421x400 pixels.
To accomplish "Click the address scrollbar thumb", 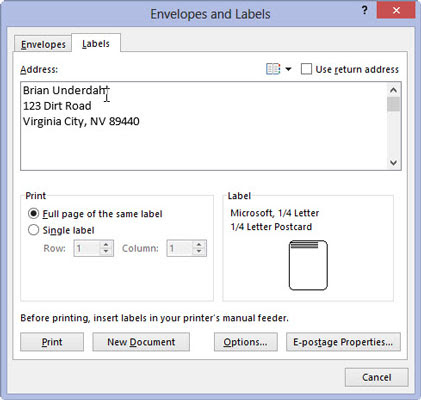I will pos(393,104).
